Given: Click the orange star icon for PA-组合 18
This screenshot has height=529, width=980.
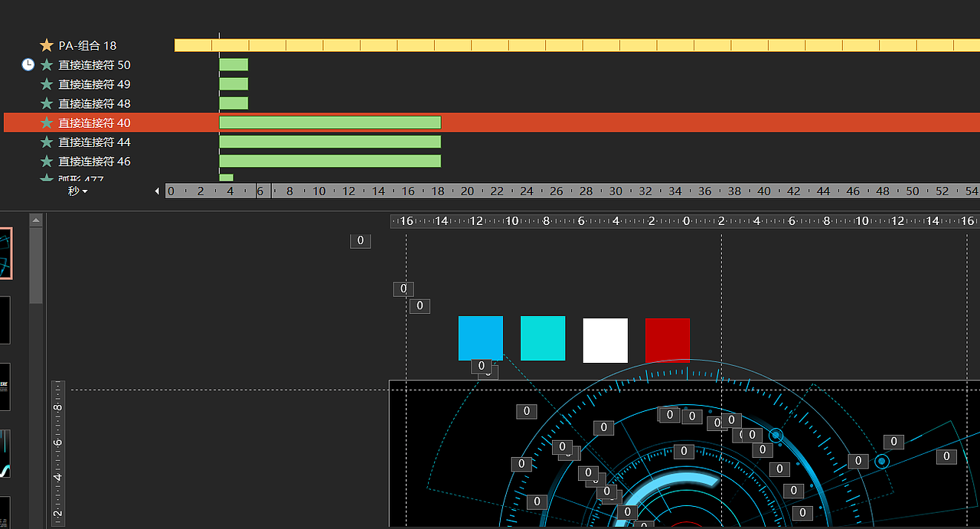Looking at the screenshot, I should [x=47, y=45].
